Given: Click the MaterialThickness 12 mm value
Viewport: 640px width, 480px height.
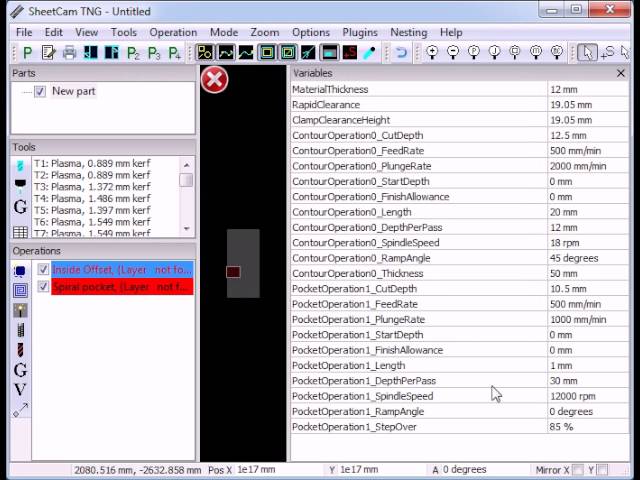Looking at the screenshot, I should point(588,89).
